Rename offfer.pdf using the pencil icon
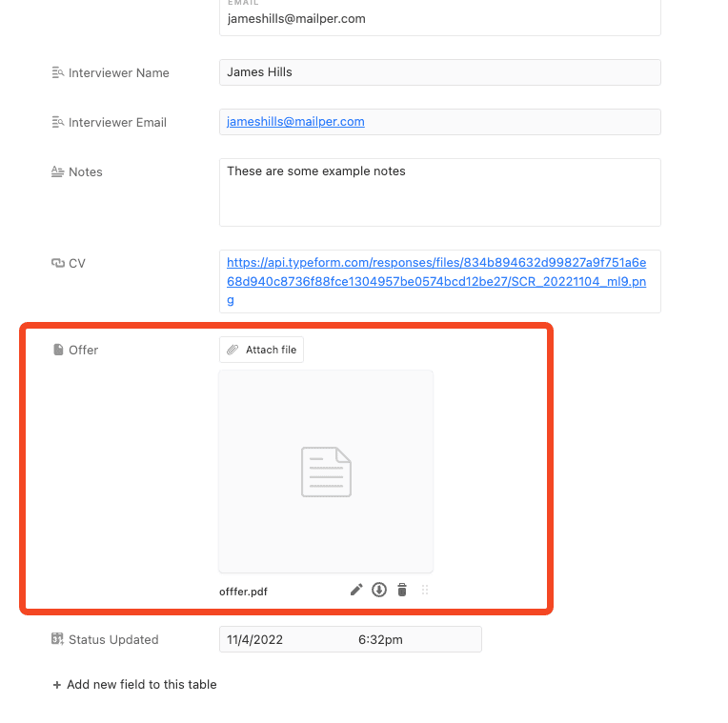 [x=356, y=590]
